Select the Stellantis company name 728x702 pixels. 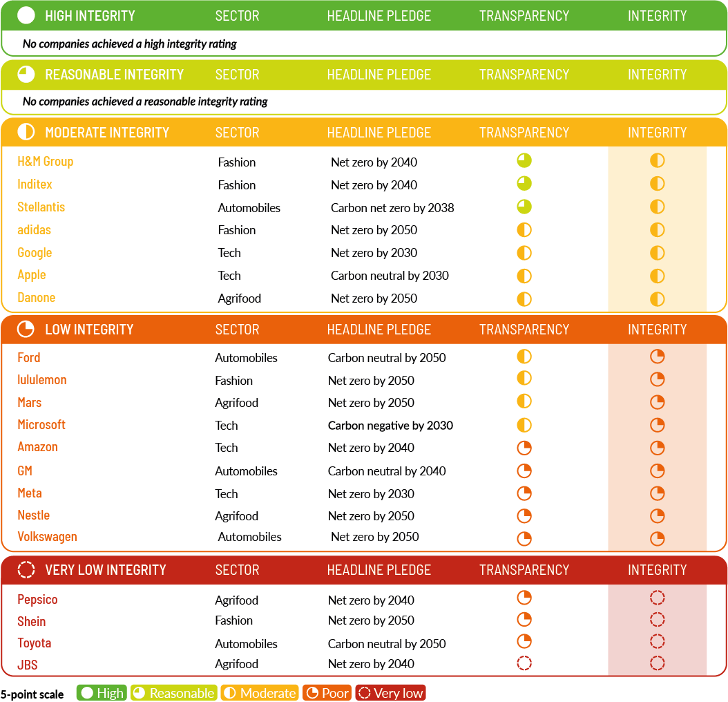41,207
